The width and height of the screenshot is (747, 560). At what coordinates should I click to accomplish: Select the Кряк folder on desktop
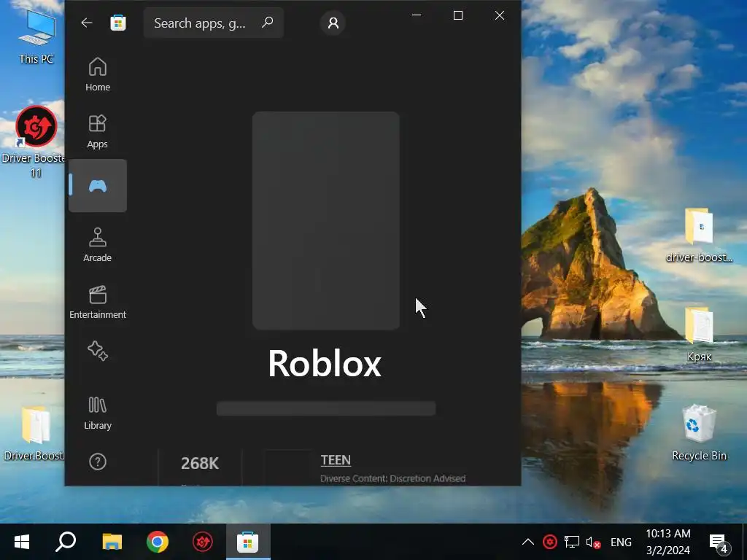point(699,335)
